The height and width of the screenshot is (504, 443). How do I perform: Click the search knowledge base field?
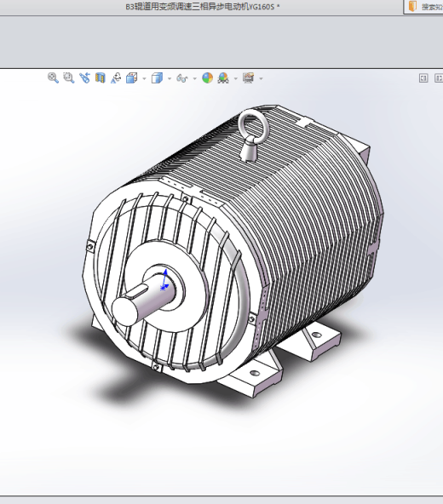point(424,7)
